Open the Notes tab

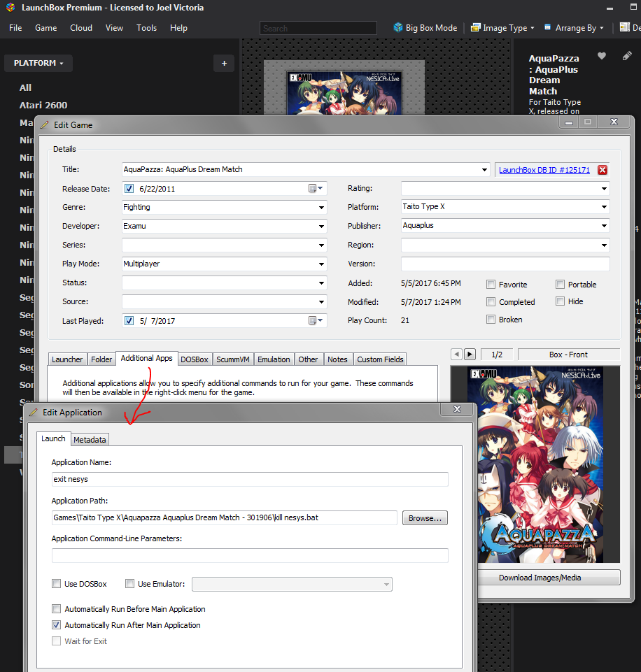tap(337, 359)
